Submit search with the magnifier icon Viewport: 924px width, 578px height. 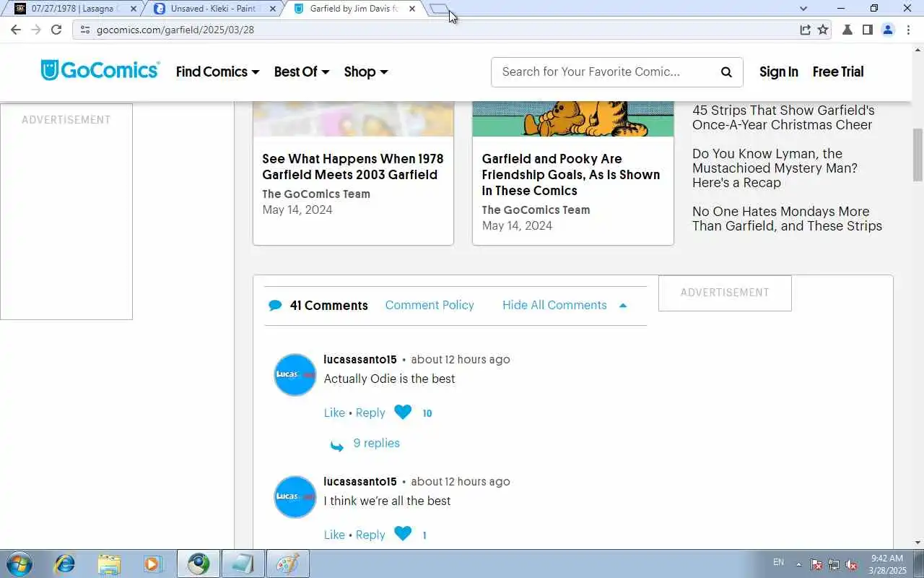(x=726, y=72)
